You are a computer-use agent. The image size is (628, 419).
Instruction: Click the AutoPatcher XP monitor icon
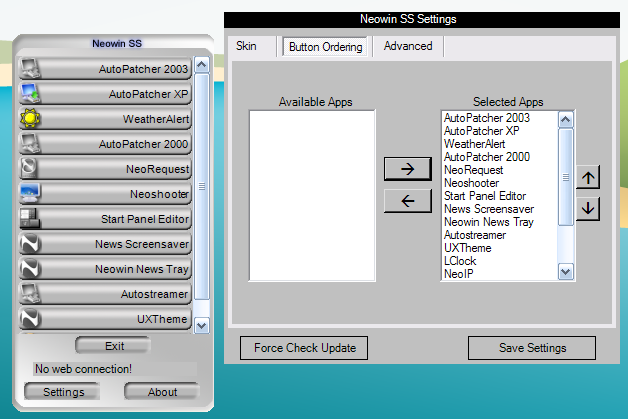(x=30, y=93)
